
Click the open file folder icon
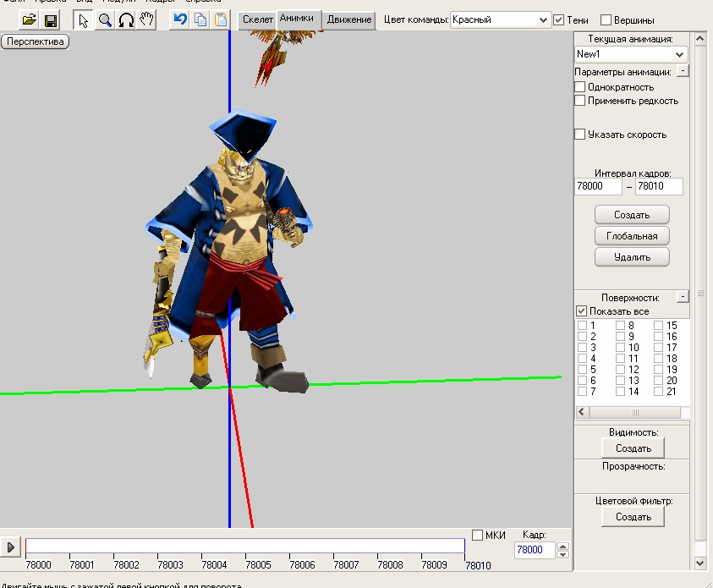pyautogui.click(x=30, y=19)
